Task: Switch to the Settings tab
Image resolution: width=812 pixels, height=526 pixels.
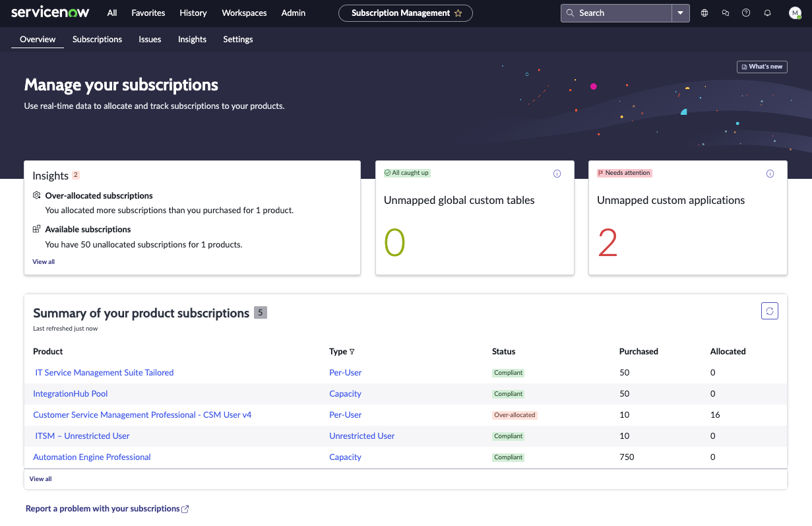Action: pyautogui.click(x=238, y=40)
